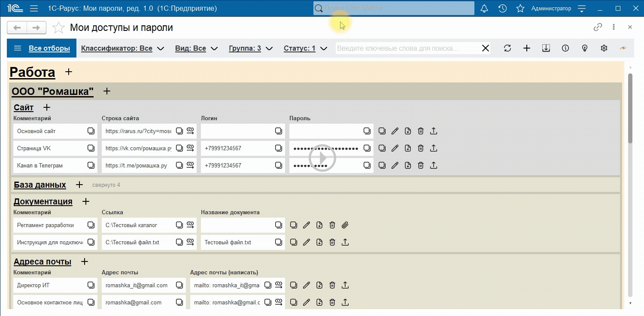Open Группа: 3 filter dropdown
This screenshot has width=644, height=316.
tap(251, 49)
